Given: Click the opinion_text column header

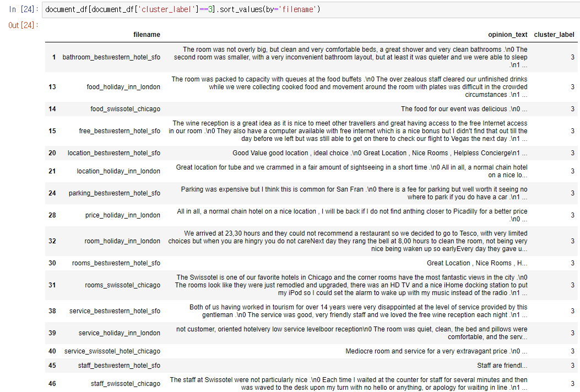Looking at the screenshot, I should [507, 34].
